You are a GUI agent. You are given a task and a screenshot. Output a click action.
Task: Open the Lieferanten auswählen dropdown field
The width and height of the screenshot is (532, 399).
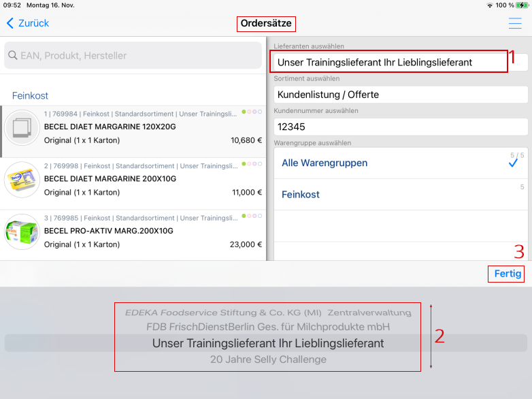[x=389, y=62]
